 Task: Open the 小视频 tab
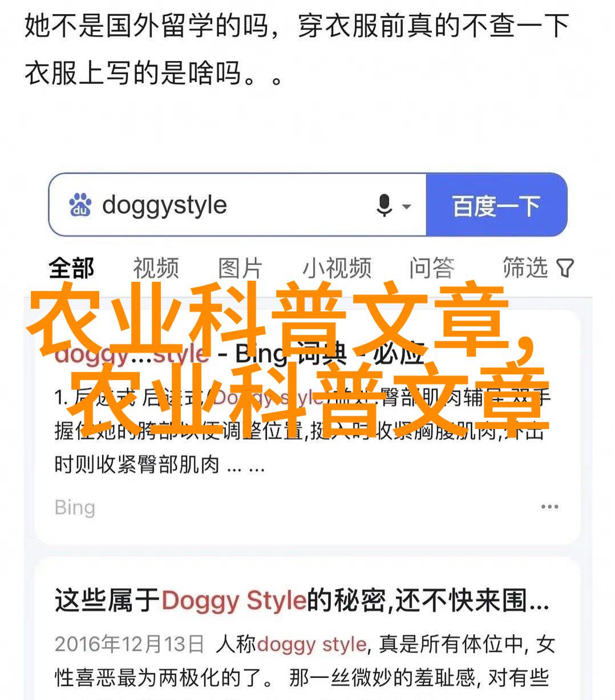click(337, 268)
